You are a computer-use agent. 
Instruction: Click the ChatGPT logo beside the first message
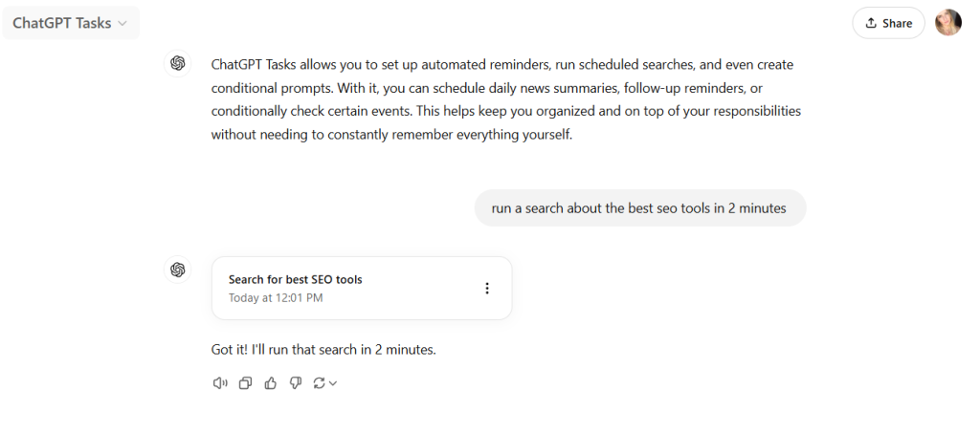coord(177,64)
